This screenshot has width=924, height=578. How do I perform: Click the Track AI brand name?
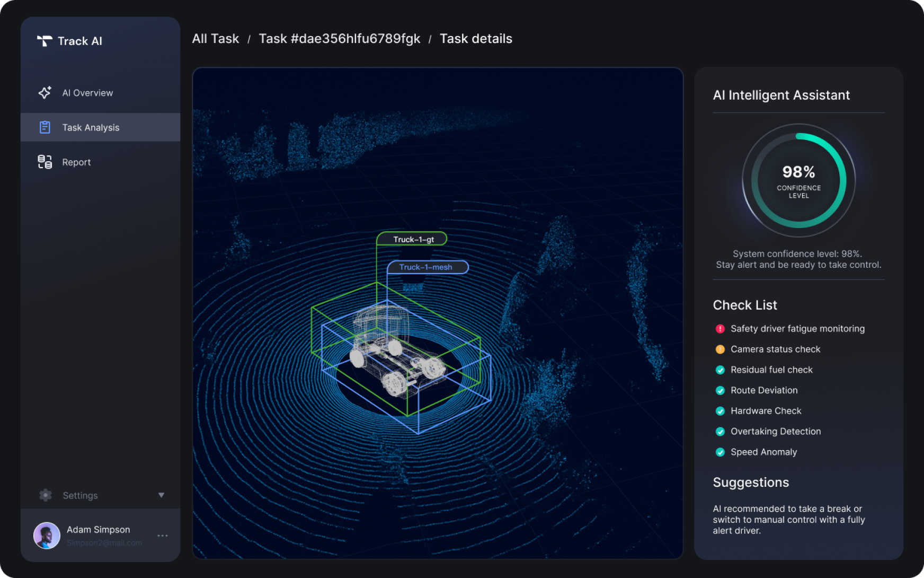point(80,41)
